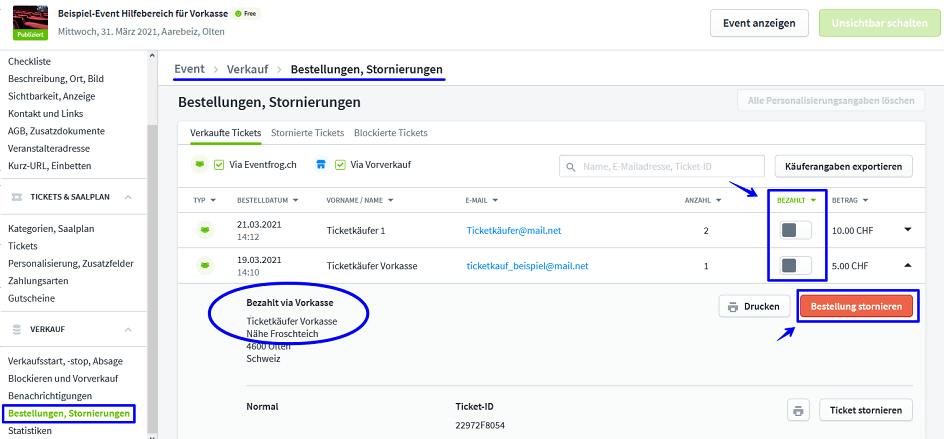Switch paid toggle for Ticketkäufer Vorkasse

[796, 266]
